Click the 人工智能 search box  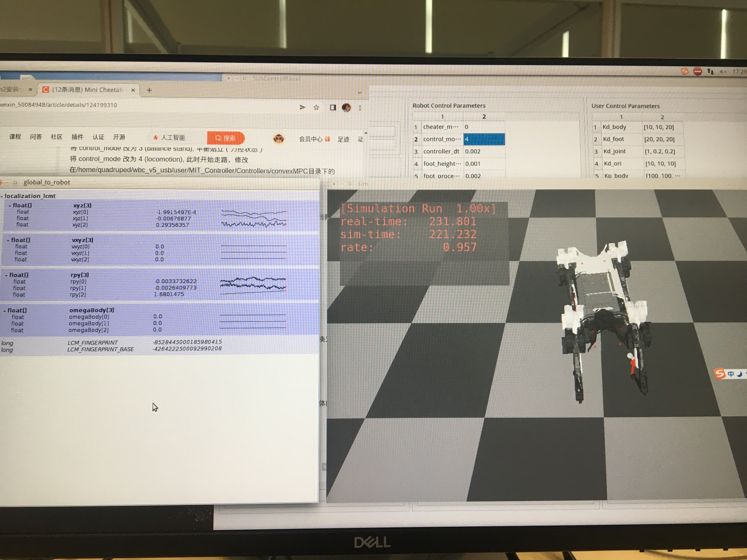[177, 138]
